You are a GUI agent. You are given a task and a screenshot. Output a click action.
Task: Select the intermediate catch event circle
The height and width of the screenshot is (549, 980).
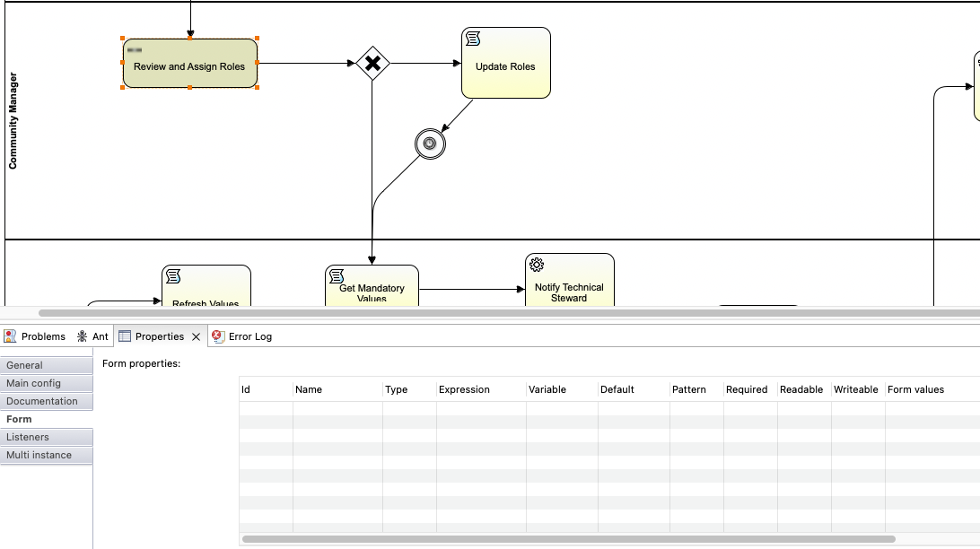tap(429, 144)
